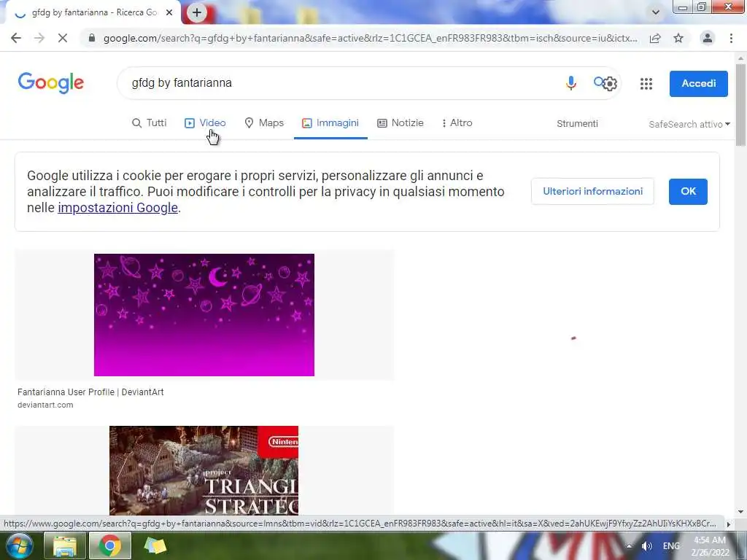Open impostazioni Google link
The width and height of the screenshot is (747, 560).
pyautogui.click(x=117, y=208)
